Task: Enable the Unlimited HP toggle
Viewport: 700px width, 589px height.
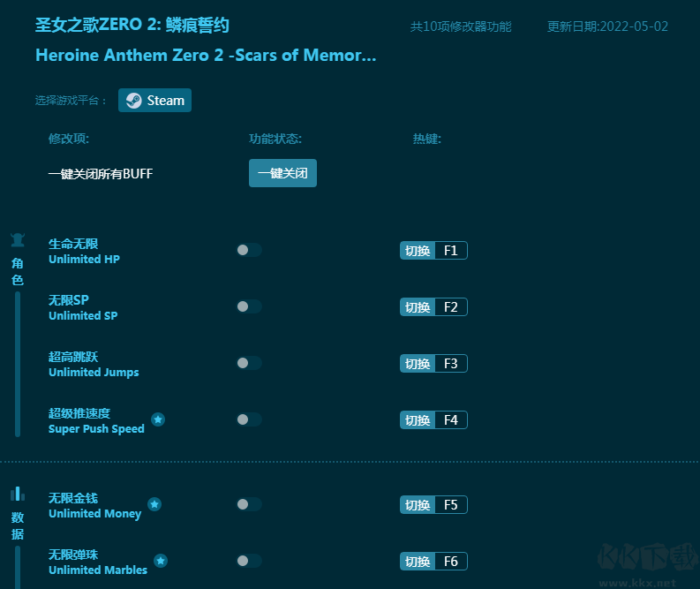Action: click(x=249, y=250)
